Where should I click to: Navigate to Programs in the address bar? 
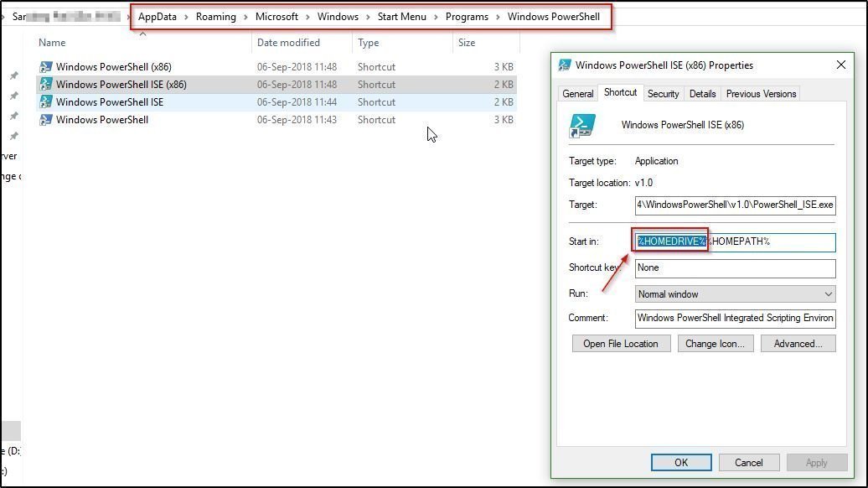point(467,17)
